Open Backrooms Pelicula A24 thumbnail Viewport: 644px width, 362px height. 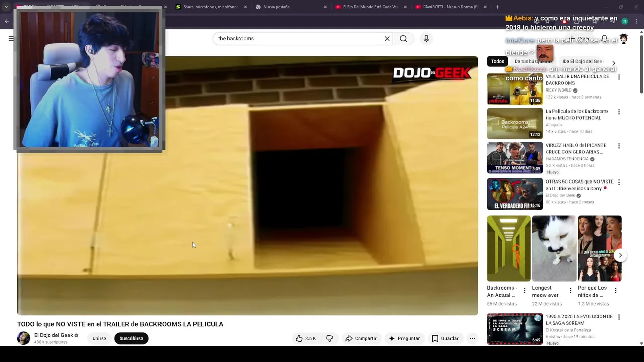tap(515, 123)
